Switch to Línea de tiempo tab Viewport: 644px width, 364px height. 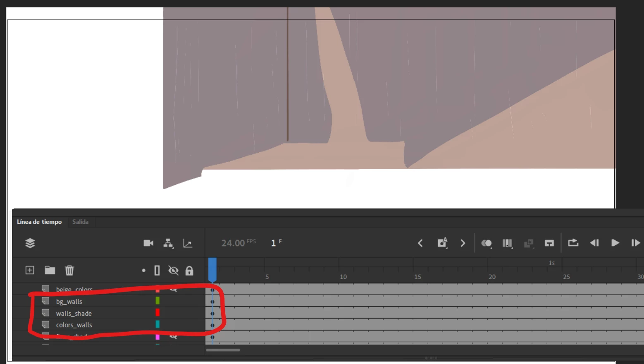point(39,222)
